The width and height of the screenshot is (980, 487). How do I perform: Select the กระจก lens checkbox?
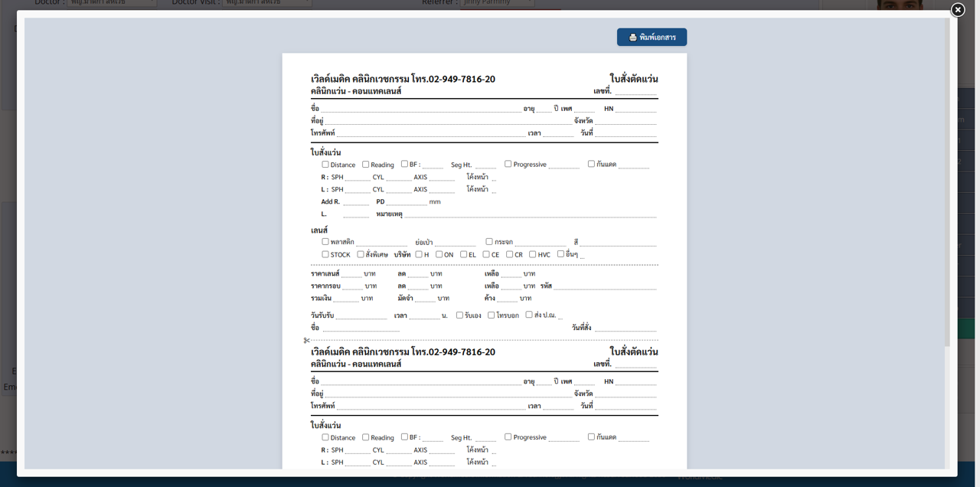[489, 241]
